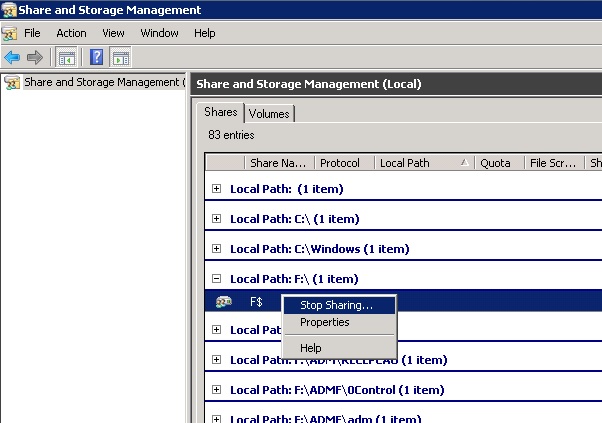Click the Forward arrow toolbar icon

click(x=35, y=57)
